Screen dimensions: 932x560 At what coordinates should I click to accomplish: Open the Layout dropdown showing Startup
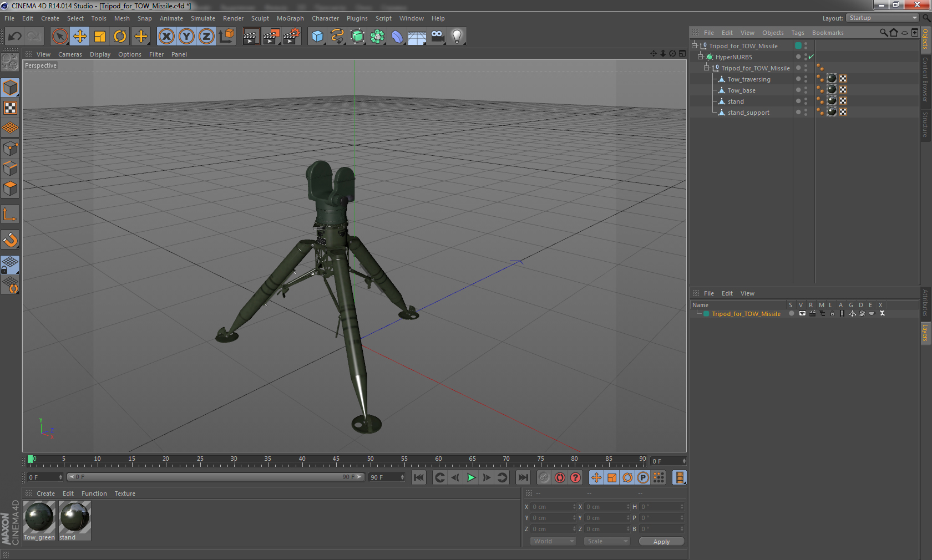click(883, 18)
